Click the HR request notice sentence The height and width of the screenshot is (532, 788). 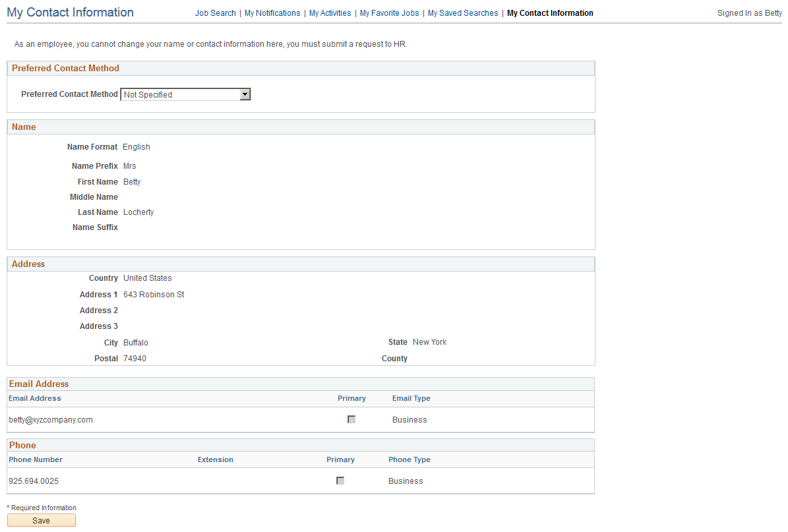210,44
